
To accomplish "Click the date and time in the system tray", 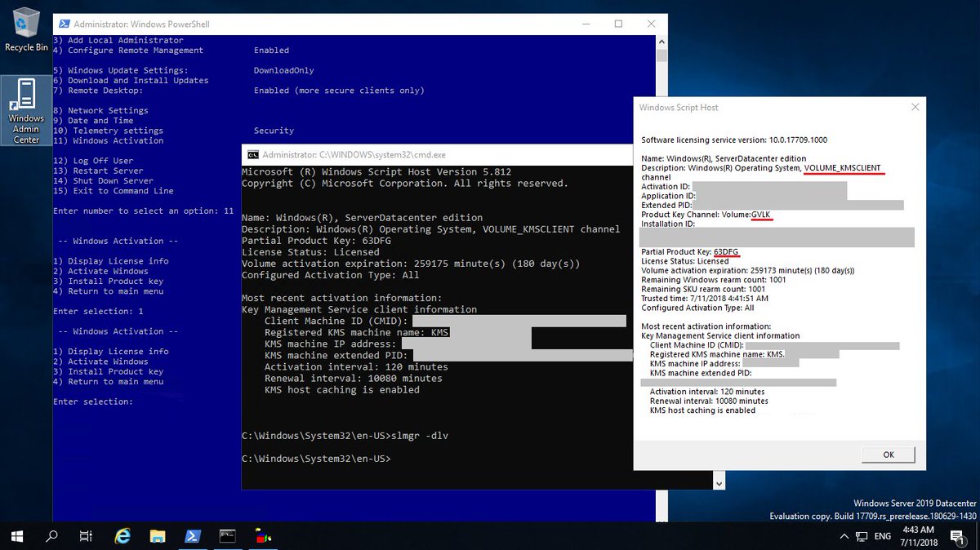I will (x=918, y=536).
